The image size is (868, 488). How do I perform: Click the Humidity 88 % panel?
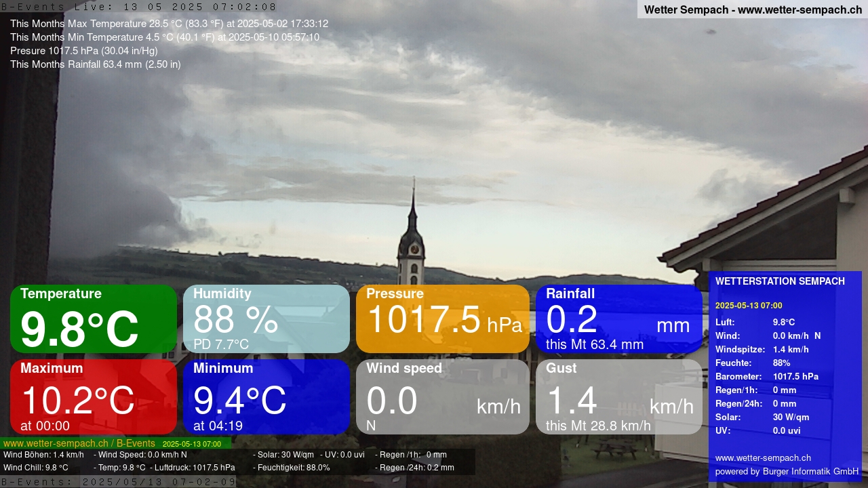[x=267, y=319]
